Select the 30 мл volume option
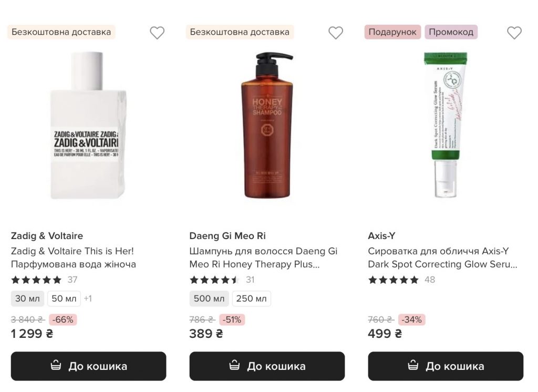The image size is (538, 392). coord(27,298)
